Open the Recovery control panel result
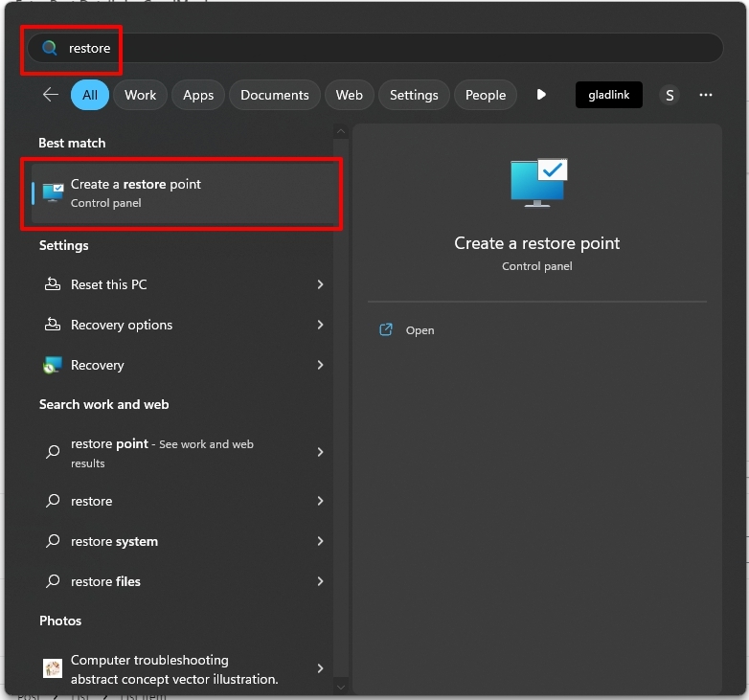749x700 pixels. 183,365
